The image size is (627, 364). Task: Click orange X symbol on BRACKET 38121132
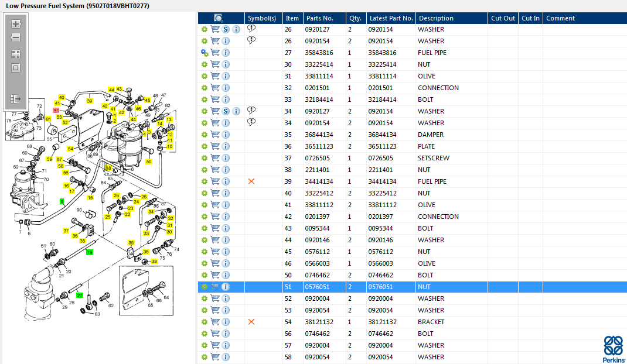(x=251, y=322)
